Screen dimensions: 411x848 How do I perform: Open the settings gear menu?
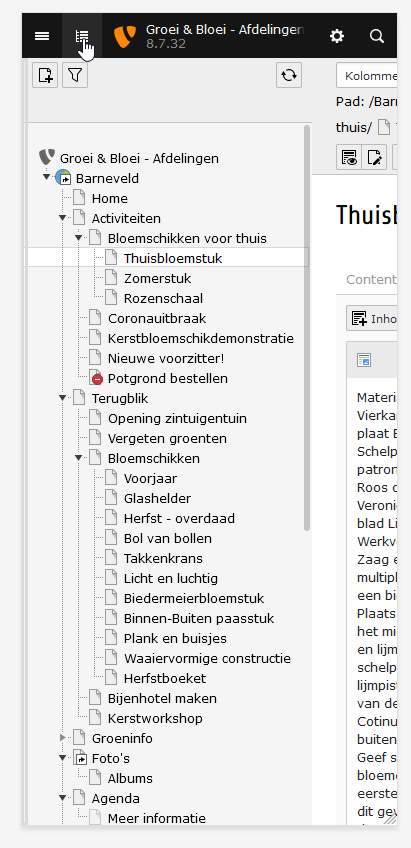[337, 36]
